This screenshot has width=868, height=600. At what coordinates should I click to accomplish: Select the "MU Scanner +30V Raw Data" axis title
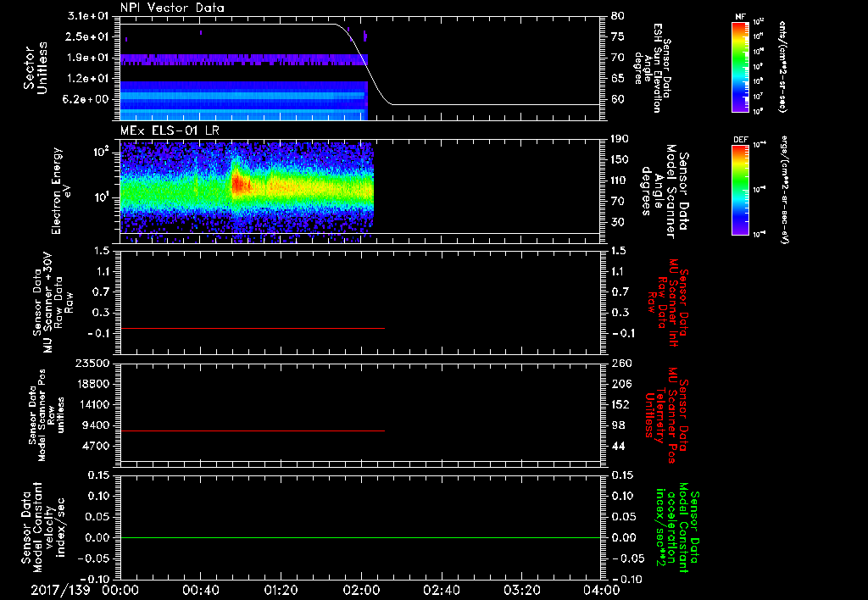click(x=53, y=303)
